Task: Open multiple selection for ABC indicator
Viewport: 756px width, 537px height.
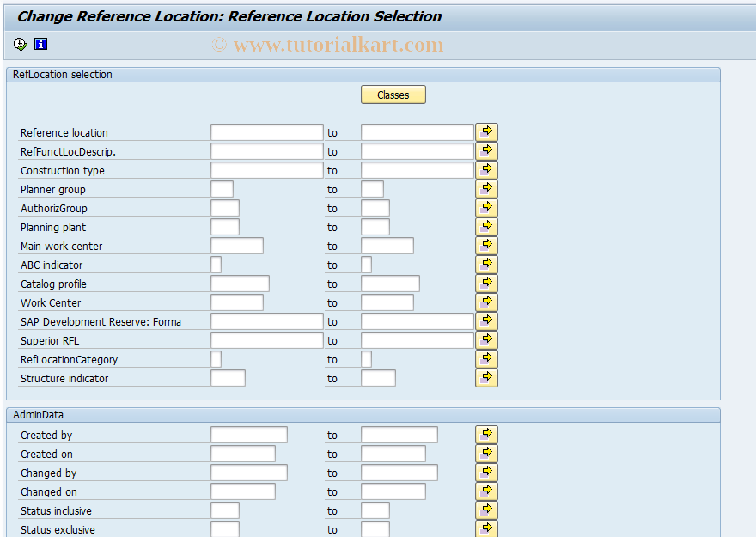Action: click(x=486, y=264)
